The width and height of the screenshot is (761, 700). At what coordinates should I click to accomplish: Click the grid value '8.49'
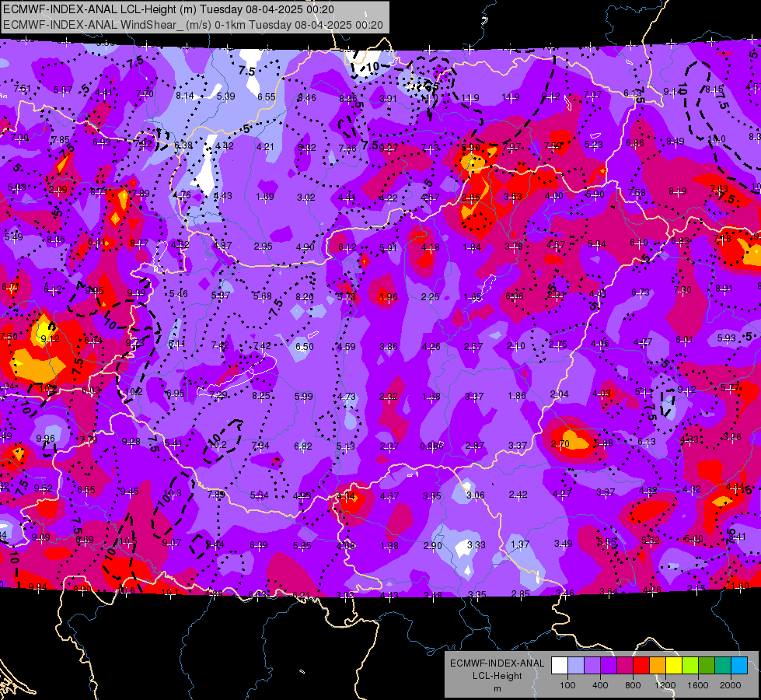[675, 142]
